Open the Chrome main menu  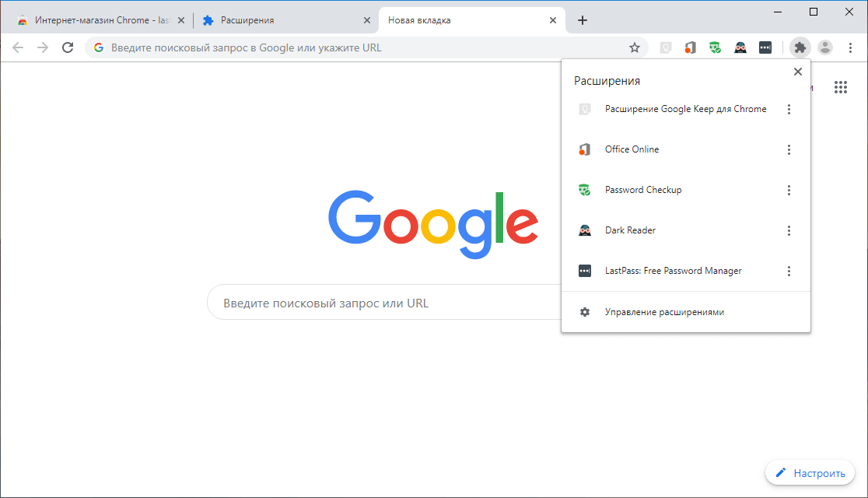pyautogui.click(x=850, y=47)
